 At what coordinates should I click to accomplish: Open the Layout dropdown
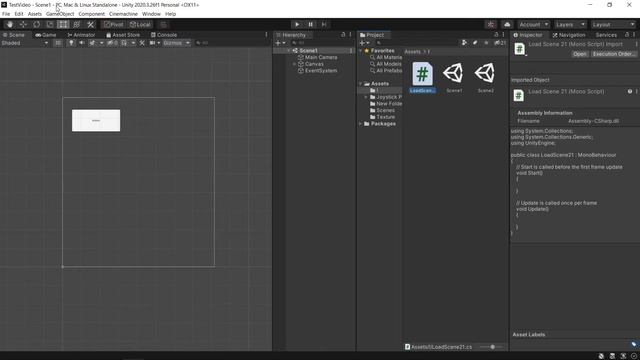(613, 24)
